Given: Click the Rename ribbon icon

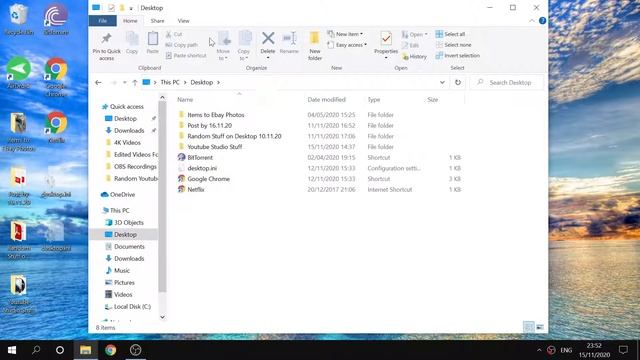Looking at the screenshot, I should (x=289, y=39).
